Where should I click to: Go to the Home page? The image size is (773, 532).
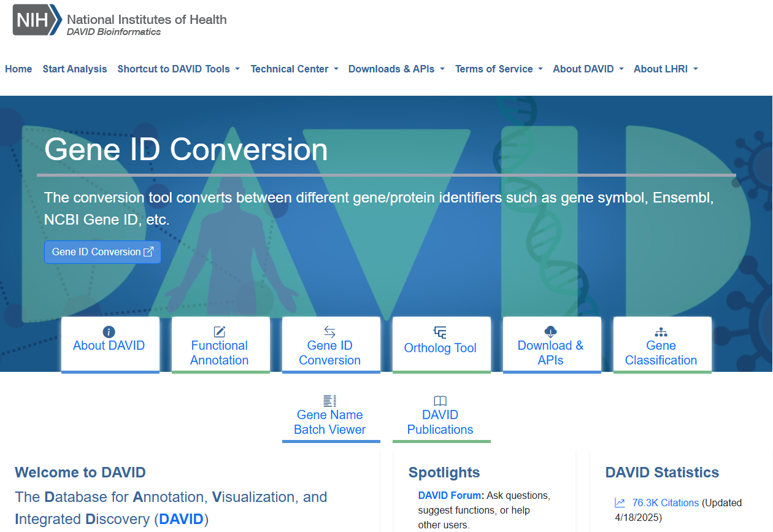coord(18,69)
